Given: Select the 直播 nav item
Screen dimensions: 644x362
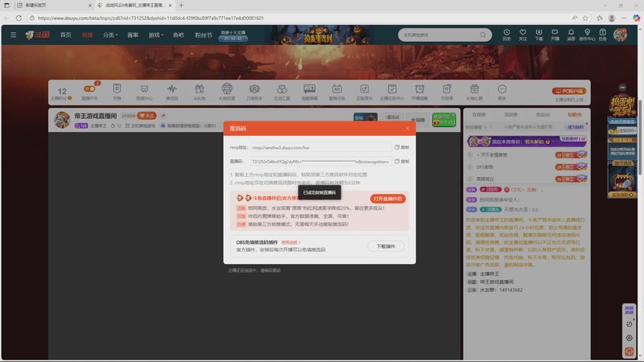Looking at the screenshot, I should [x=87, y=35].
